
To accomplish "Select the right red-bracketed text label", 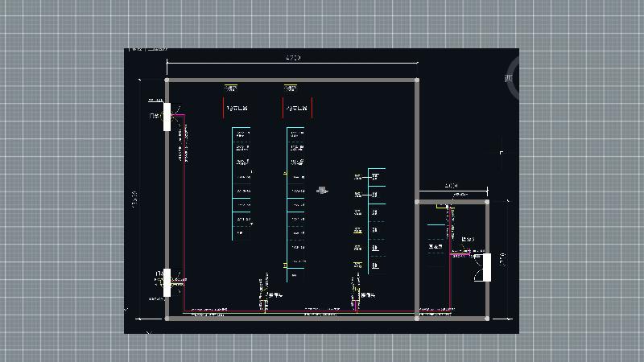I will pyautogui.click(x=297, y=108).
